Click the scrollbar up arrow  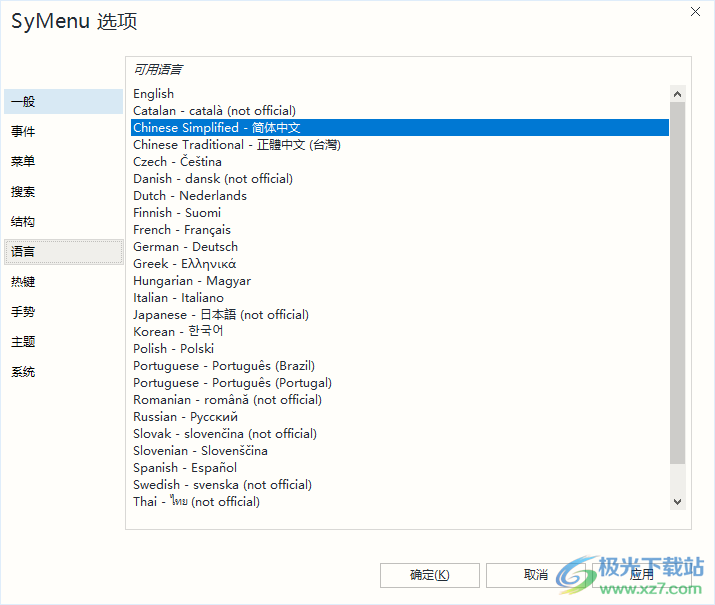point(677,94)
